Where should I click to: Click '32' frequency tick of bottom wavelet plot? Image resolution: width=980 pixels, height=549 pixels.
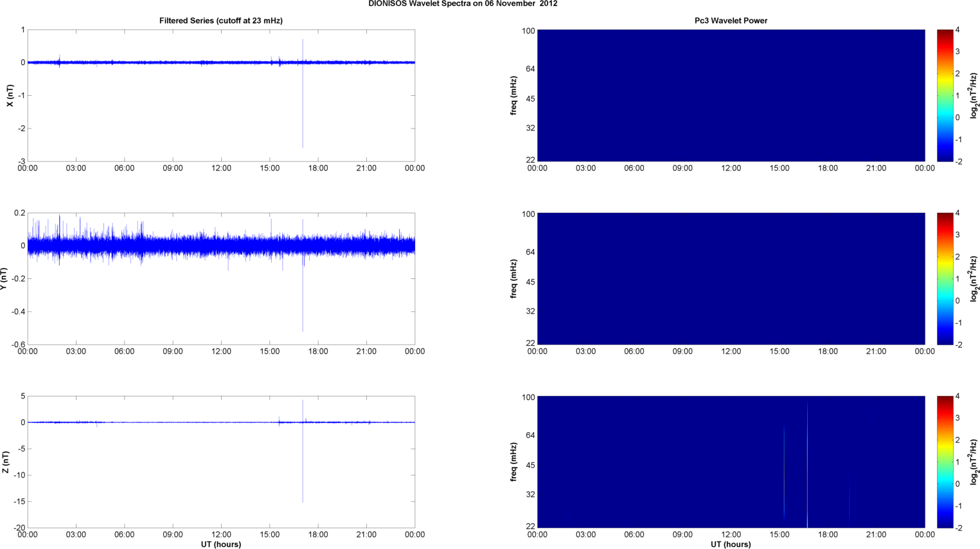click(531, 494)
